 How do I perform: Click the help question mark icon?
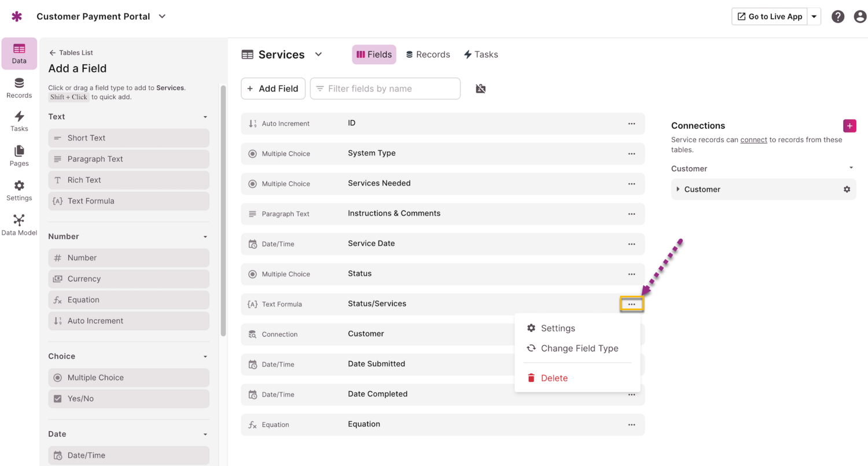pyautogui.click(x=838, y=17)
